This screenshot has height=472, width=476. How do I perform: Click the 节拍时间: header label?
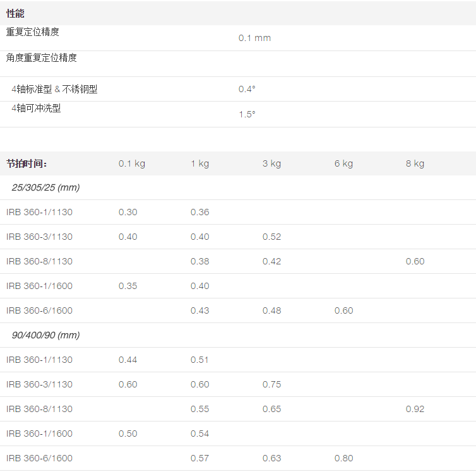click(27, 164)
